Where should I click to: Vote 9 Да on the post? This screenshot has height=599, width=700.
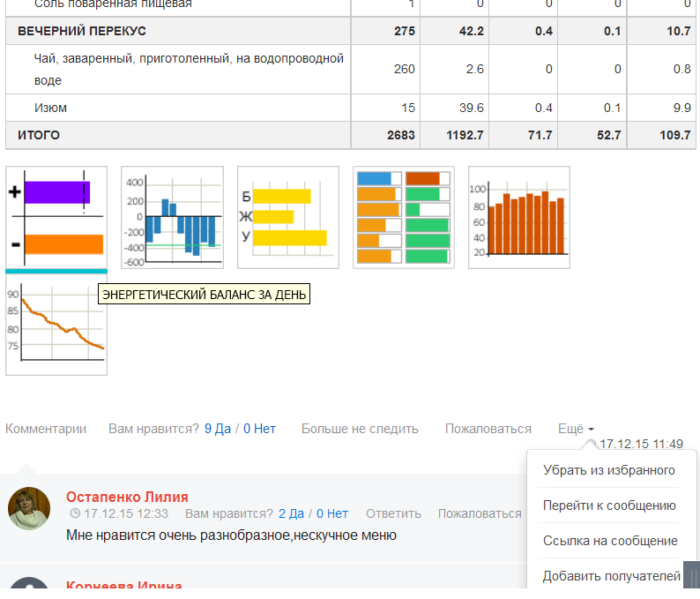click(218, 429)
